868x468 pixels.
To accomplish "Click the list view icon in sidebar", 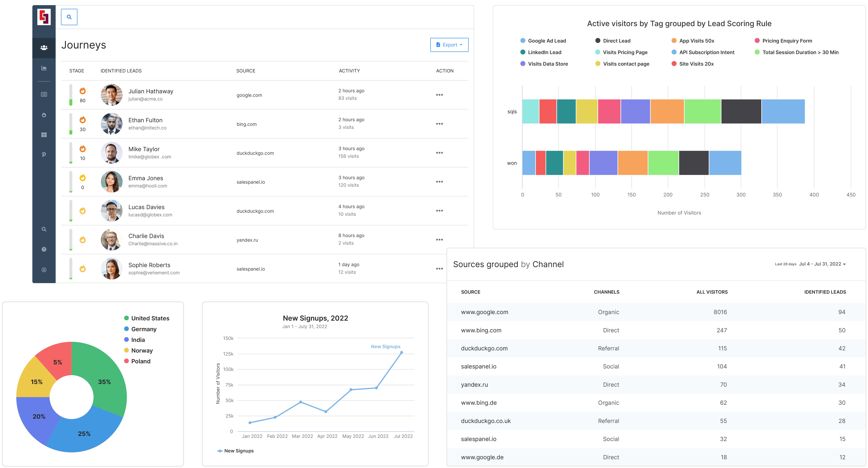I will (44, 94).
